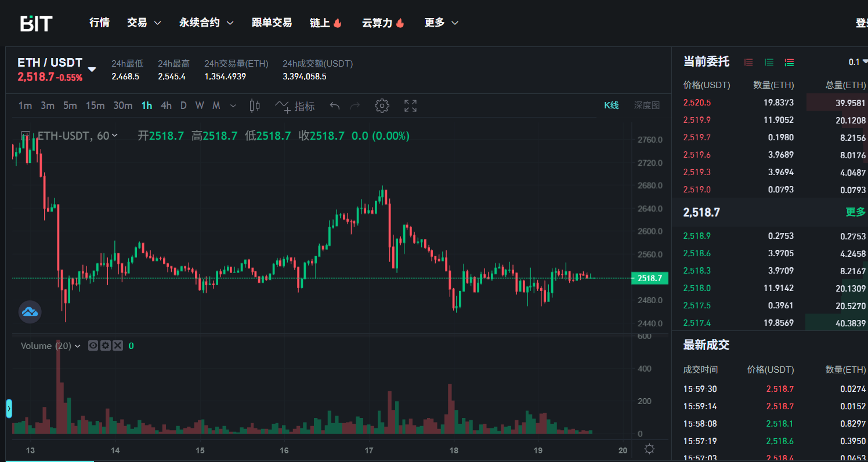
Task: Click the blue cloud logo on chart
Action: tap(30, 312)
